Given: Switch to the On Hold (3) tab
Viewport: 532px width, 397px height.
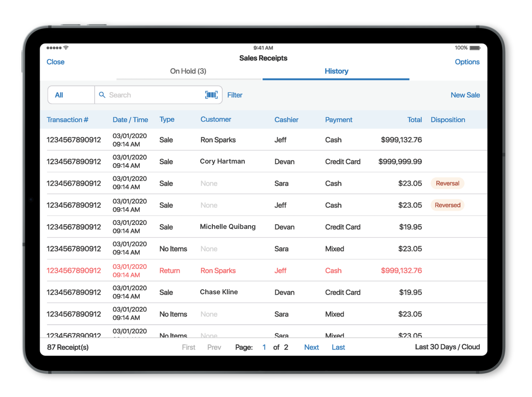Looking at the screenshot, I should pyautogui.click(x=188, y=71).
